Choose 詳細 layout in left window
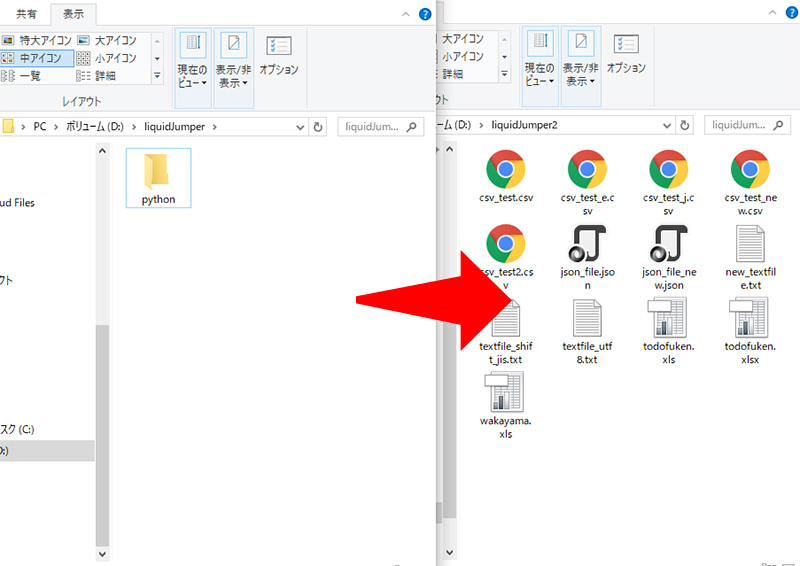Image resolution: width=800 pixels, height=566 pixels. 97,76
